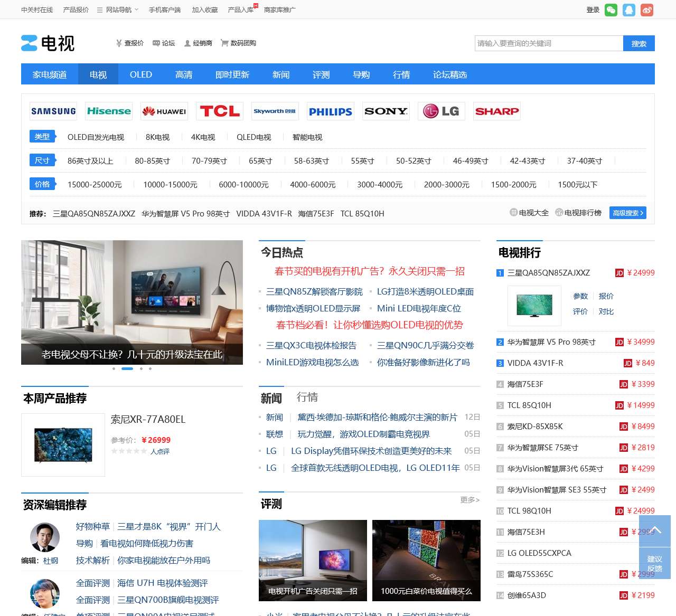This screenshot has width=676, height=616.
Task: Open the Sharp brand logo
Action: click(497, 111)
